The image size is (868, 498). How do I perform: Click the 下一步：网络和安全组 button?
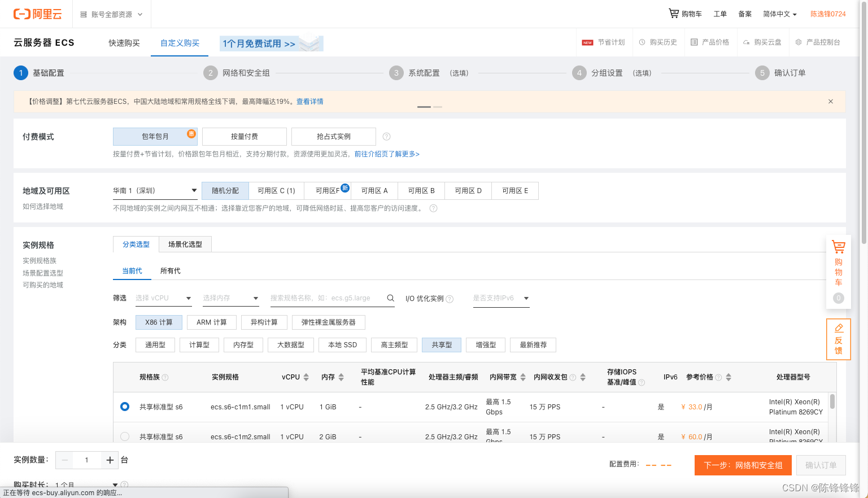click(x=743, y=465)
